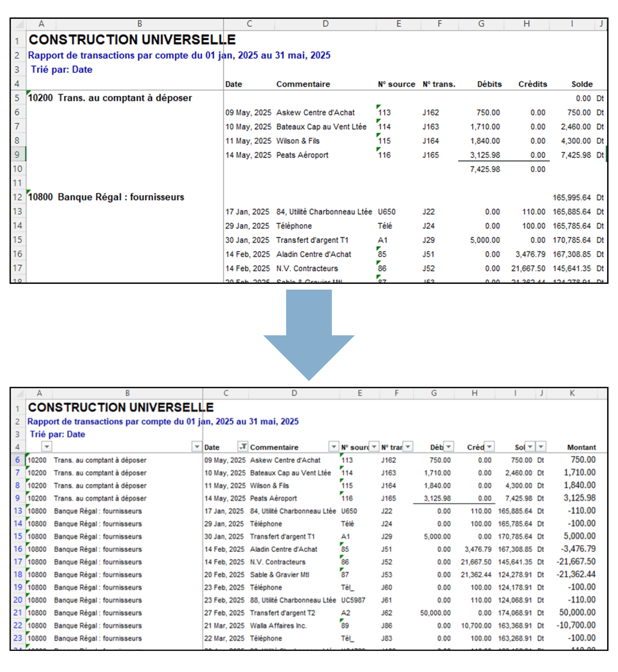This screenshot has height=672, width=618.
Task: Select column K header in the bottom sheet
Action: point(572,393)
